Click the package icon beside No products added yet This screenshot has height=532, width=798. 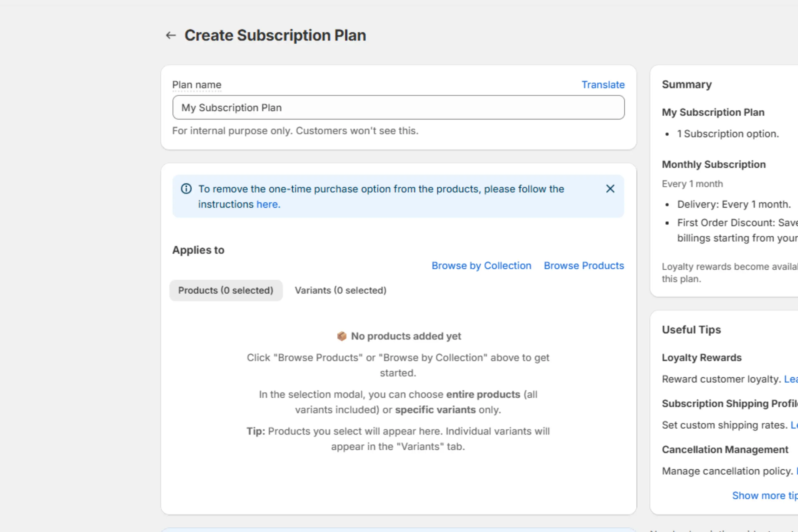[342, 336]
